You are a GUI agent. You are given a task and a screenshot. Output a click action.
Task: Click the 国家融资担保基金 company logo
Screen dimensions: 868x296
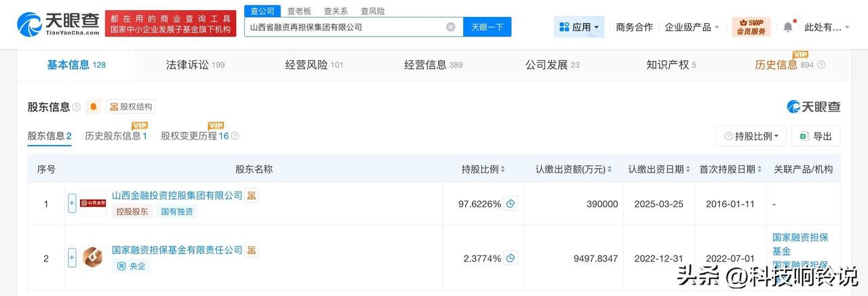(x=93, y=258)
